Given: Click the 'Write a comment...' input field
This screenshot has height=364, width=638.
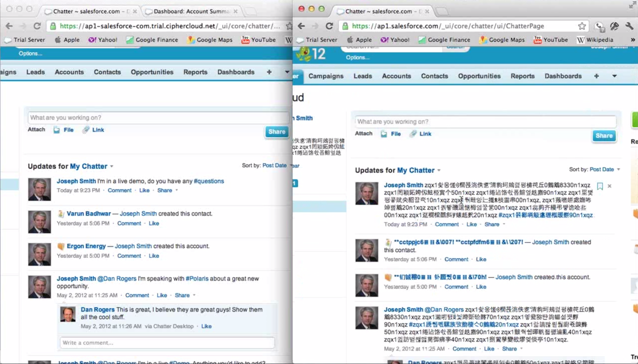Looking at the screenshot, I should tap(167, 343).
